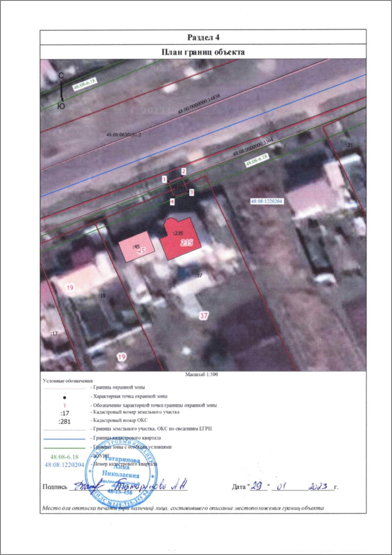
Task: Click the red building polygon 235
Action: (x=178, y=239)
